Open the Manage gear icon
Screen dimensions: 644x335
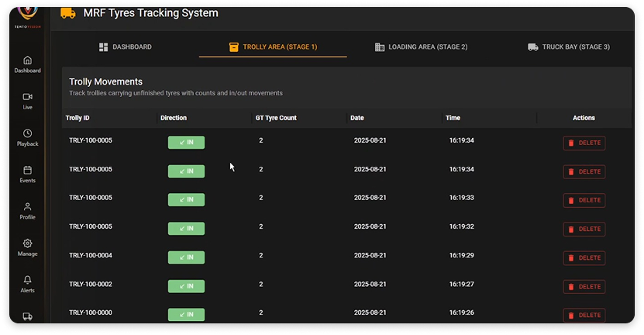coord(27,243)
